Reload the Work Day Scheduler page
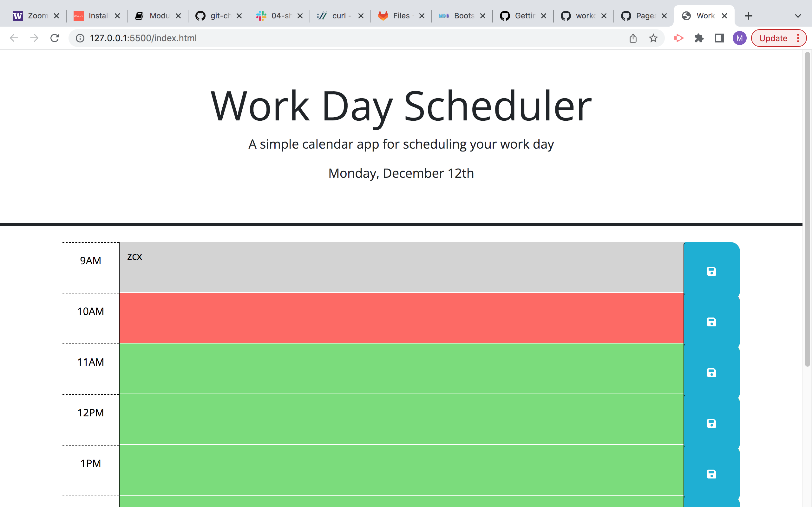 (x=55, y=38)
